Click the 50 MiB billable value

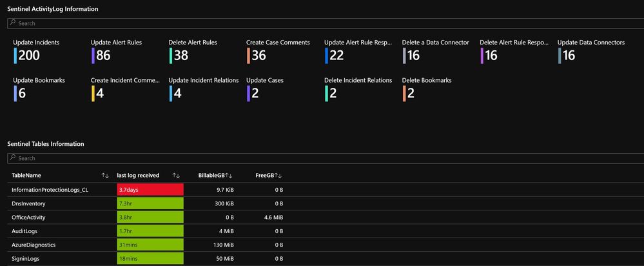[x=226, y=259]
